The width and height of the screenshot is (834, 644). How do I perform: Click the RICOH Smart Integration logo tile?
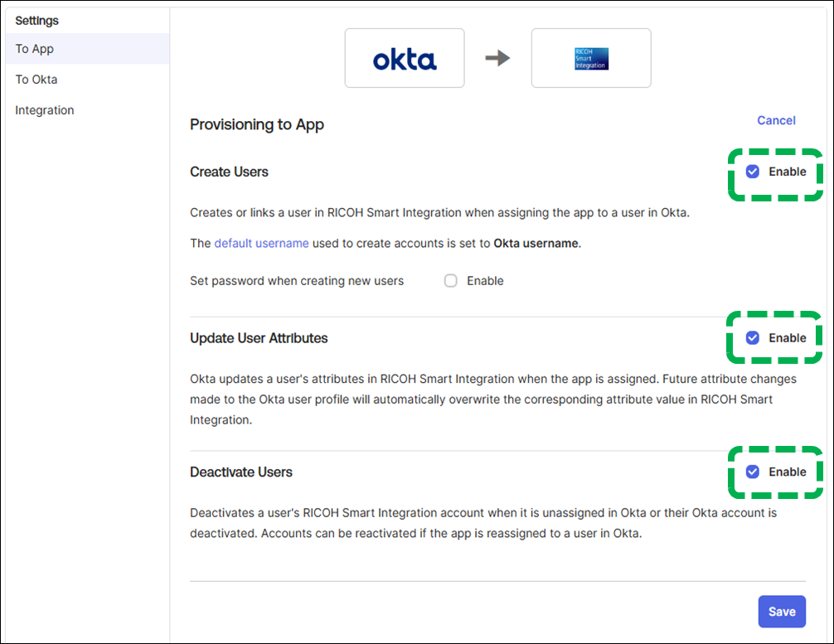pyautogui.click(x=591, y=58)
